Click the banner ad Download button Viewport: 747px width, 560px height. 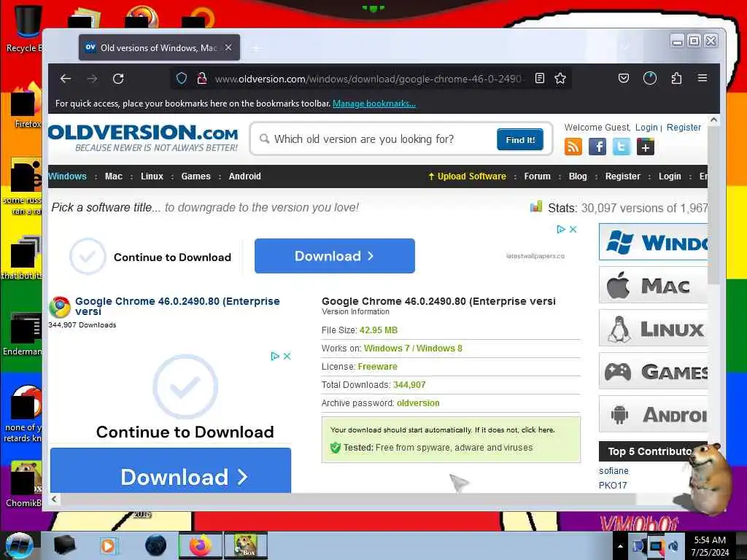click(x=334, y=256)
